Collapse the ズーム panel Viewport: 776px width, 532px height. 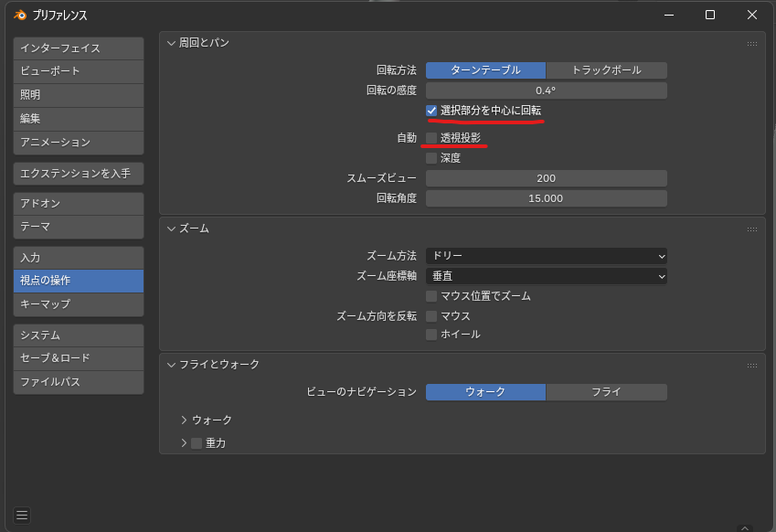click(171, 229)
